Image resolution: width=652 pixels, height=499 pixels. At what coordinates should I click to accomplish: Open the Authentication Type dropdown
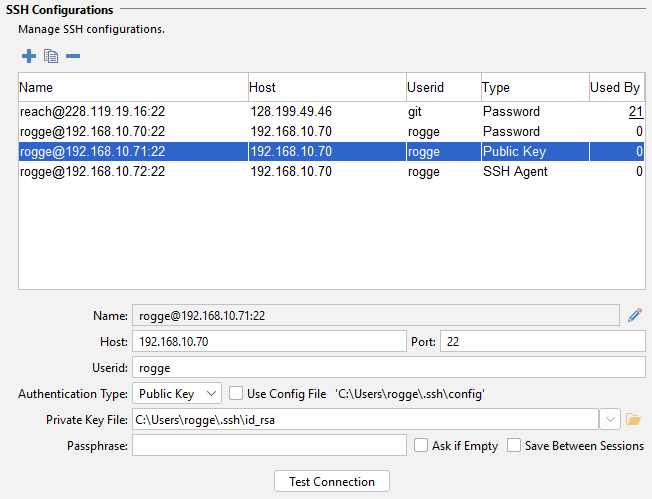tap(177, 394)
